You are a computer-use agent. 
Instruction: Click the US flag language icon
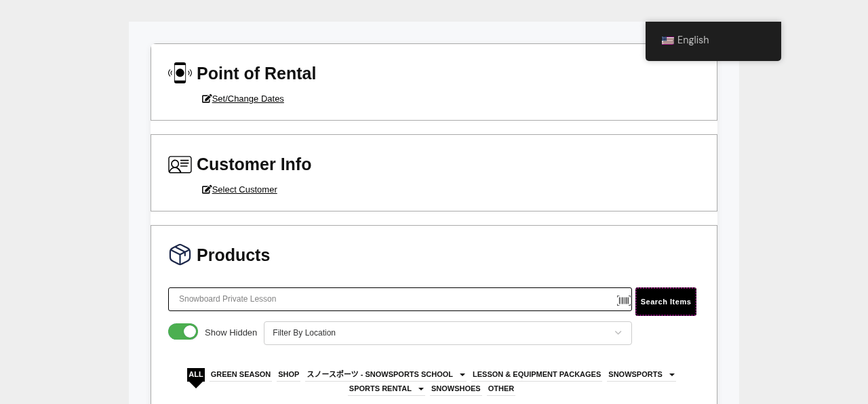pos(668,41)
